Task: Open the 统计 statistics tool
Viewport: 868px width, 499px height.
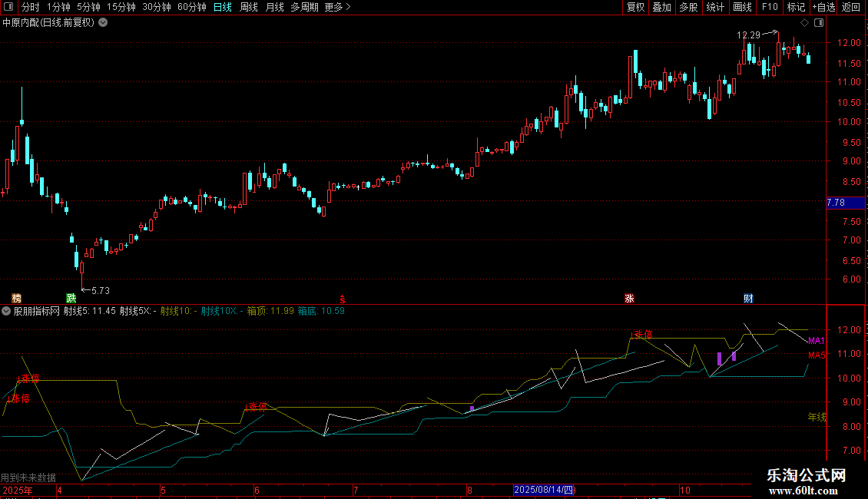Action: click(x=715, y=7)
